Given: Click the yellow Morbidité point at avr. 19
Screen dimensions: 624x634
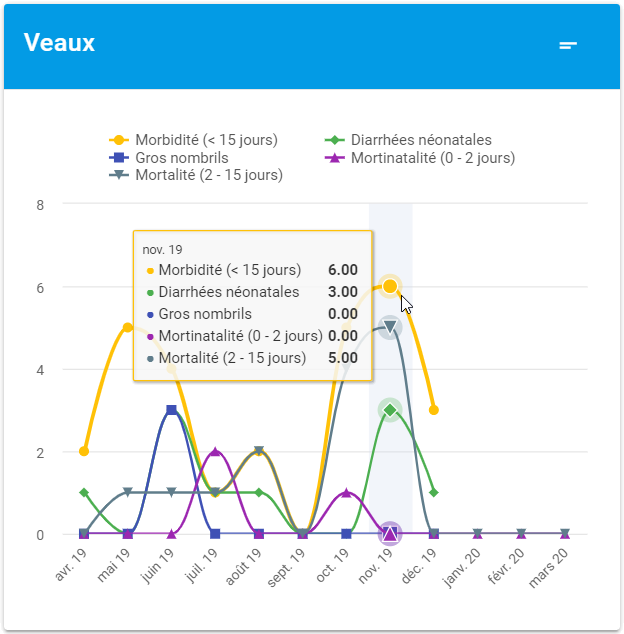Looking at the screenshot, I should pos(84,451).
